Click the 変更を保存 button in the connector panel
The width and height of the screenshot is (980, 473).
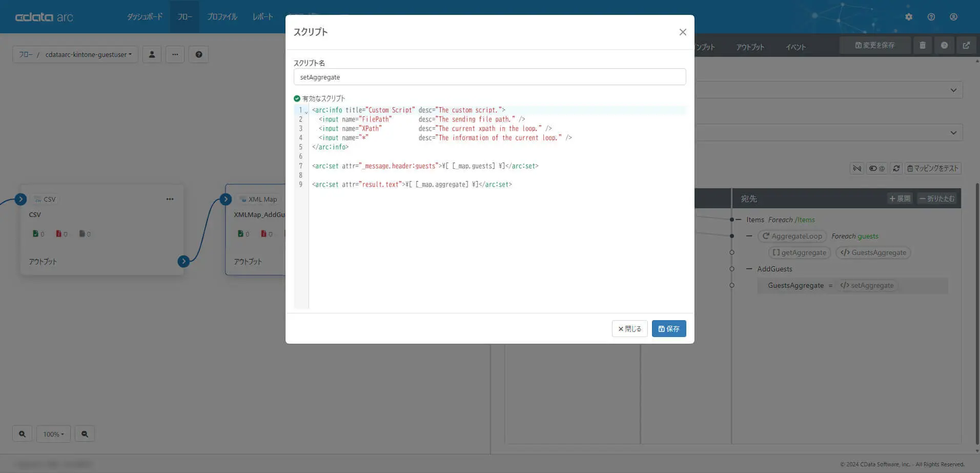point(875,45)
